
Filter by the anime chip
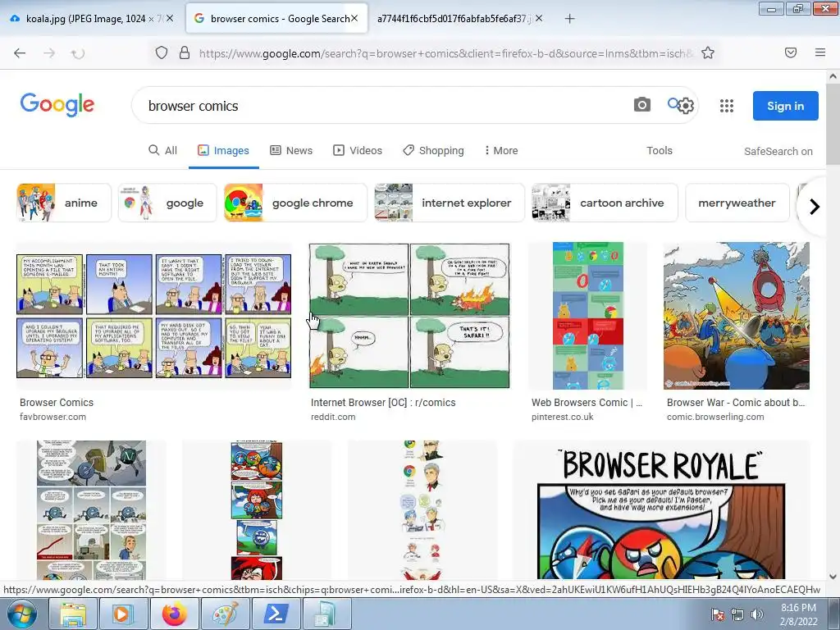[64, 203]
